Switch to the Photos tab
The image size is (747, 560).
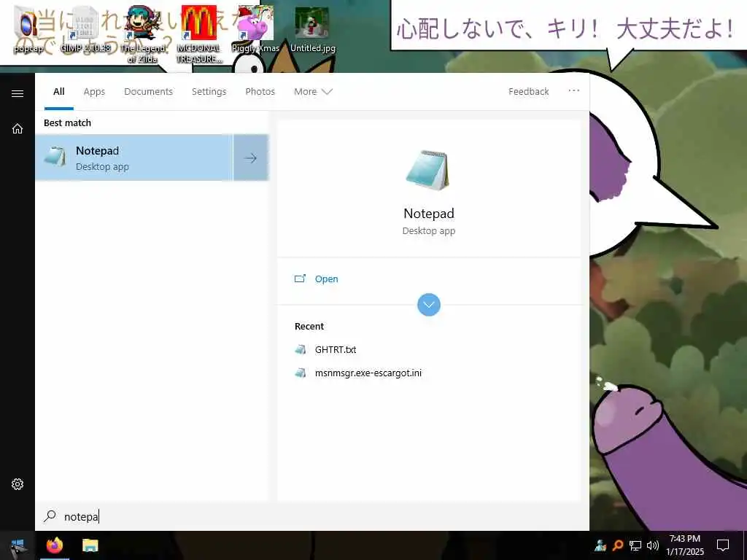[260, 91]
